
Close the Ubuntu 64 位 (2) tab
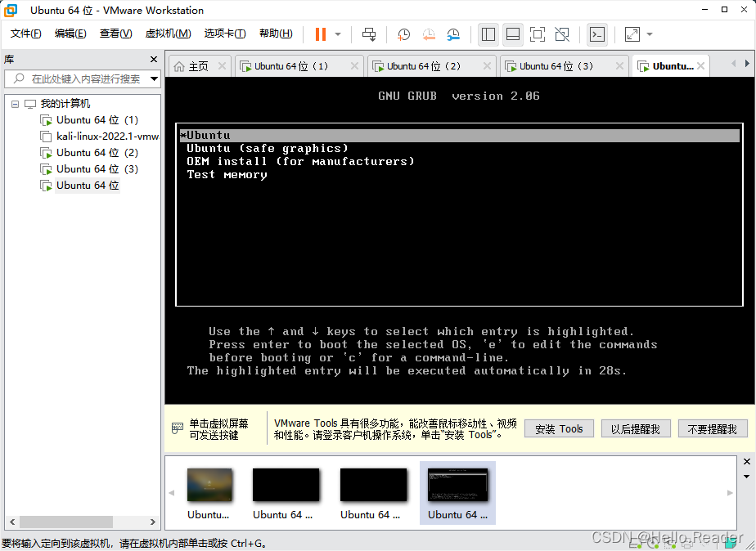click(x=487, y=66)
